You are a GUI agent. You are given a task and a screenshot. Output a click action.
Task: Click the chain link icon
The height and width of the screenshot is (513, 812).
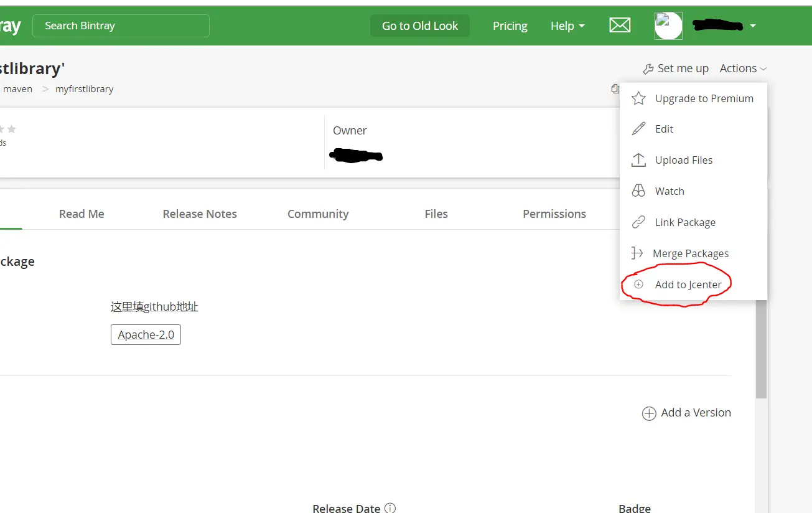(638, 222)
